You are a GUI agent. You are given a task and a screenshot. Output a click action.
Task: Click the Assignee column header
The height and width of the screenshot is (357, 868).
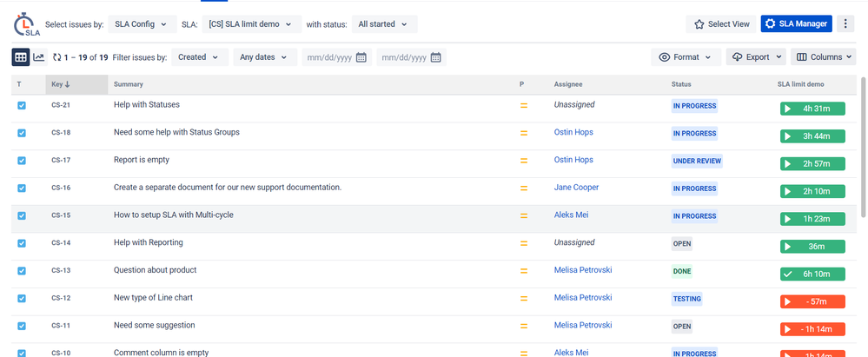568,84
